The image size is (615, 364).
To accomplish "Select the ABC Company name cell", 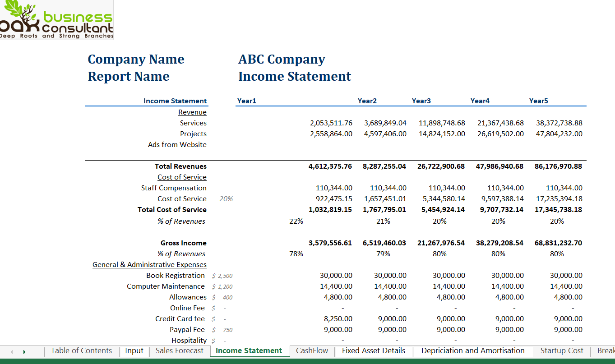I will (282, 60).
